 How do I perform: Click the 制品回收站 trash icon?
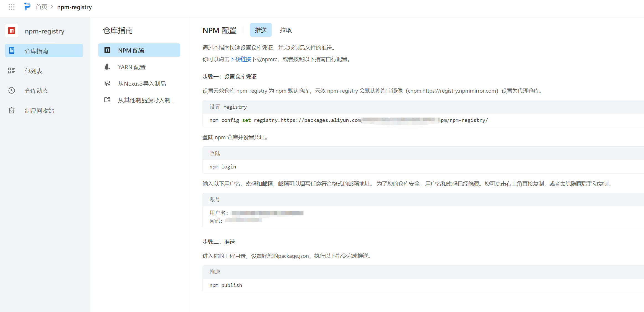[x=12, y=110]
